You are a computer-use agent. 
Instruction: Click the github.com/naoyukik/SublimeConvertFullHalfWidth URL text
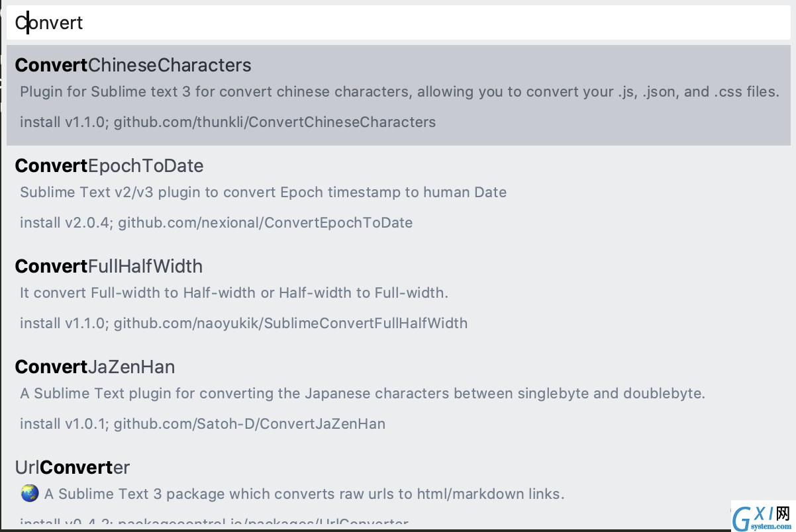(x=291, y=323)
